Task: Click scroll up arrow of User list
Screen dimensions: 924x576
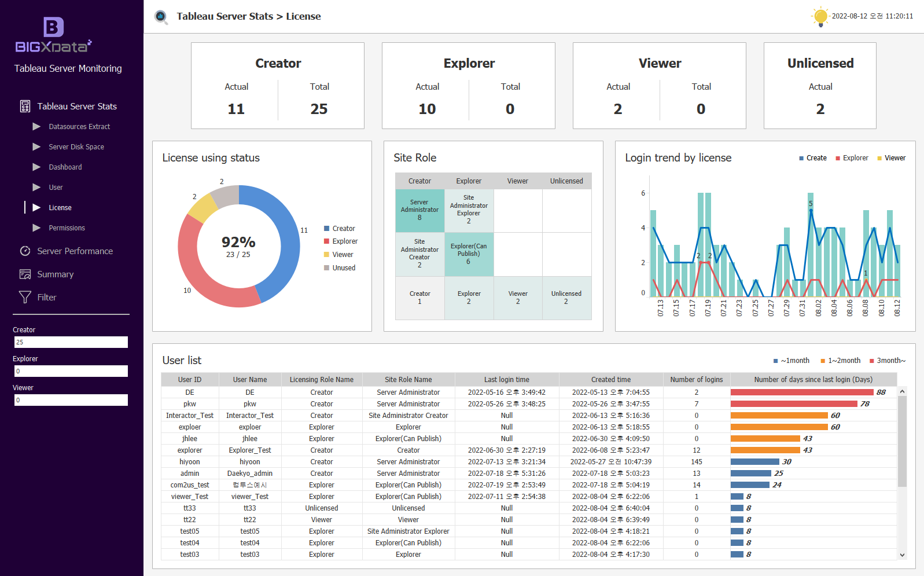Action: click(x=902, y=392)
